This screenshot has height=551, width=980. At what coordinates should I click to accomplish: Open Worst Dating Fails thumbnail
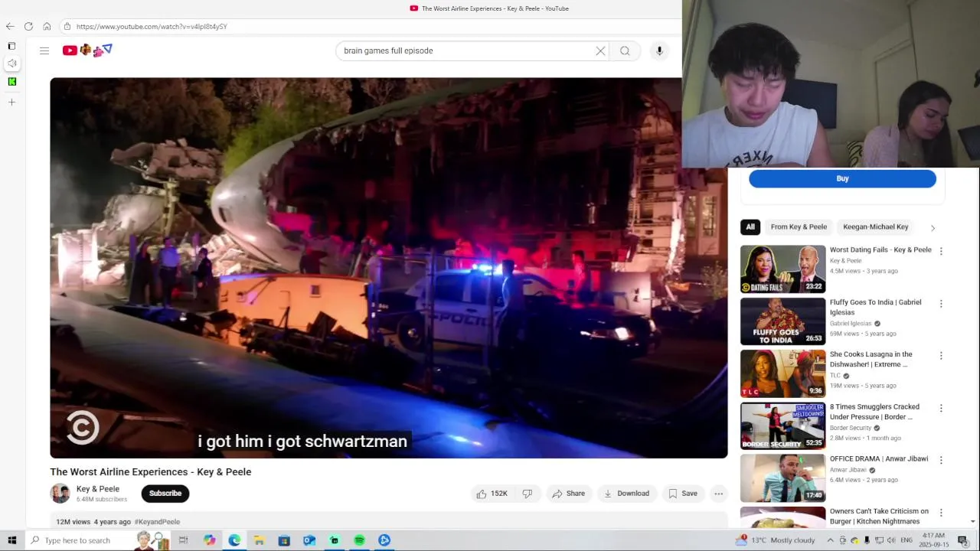point(782,269)
